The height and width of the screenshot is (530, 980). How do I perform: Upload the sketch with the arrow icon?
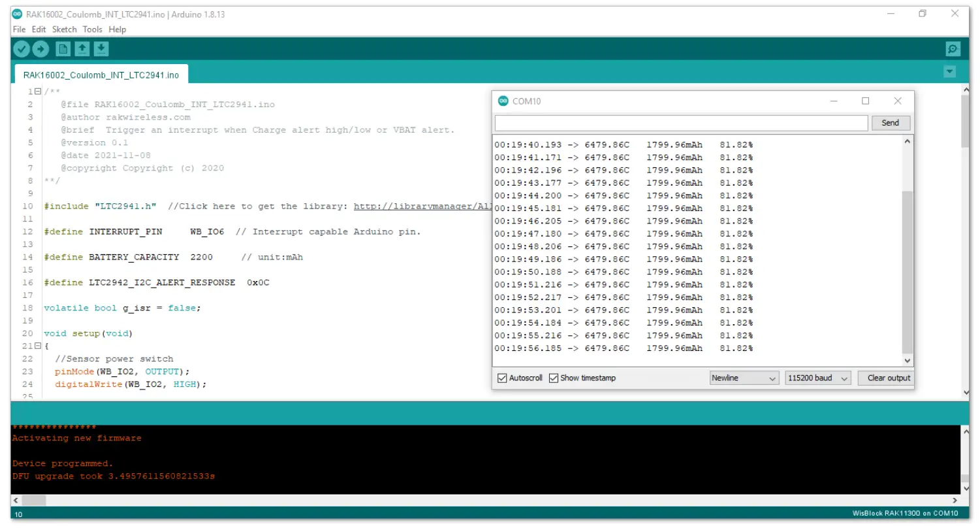(40, 49)
